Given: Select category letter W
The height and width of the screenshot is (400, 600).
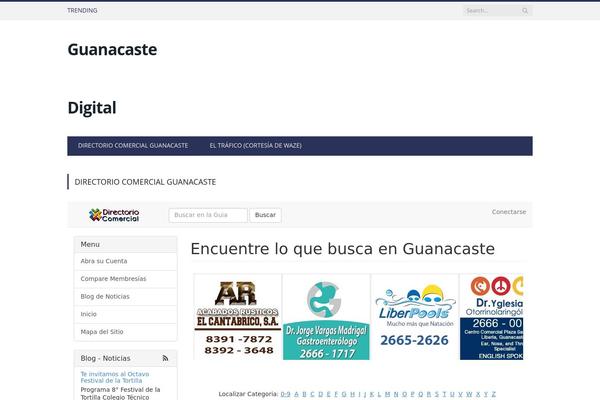Looking at the screenshot, I should point(469,394).
